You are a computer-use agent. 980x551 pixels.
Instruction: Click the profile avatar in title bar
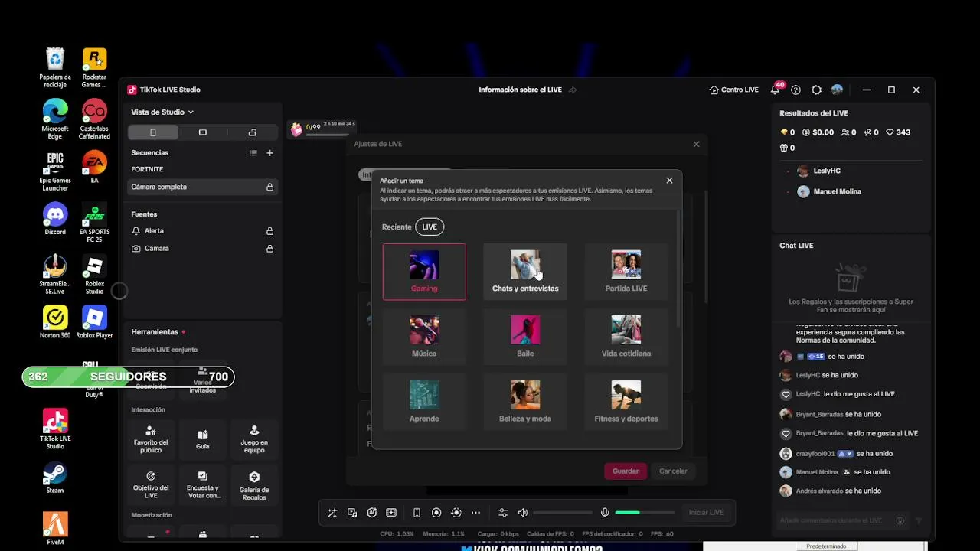click(837, 90)
